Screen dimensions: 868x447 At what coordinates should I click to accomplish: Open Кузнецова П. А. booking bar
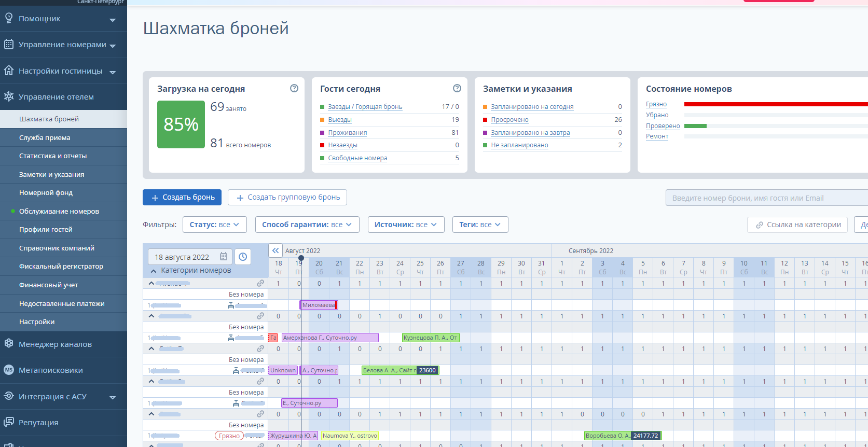pos(431,338)
